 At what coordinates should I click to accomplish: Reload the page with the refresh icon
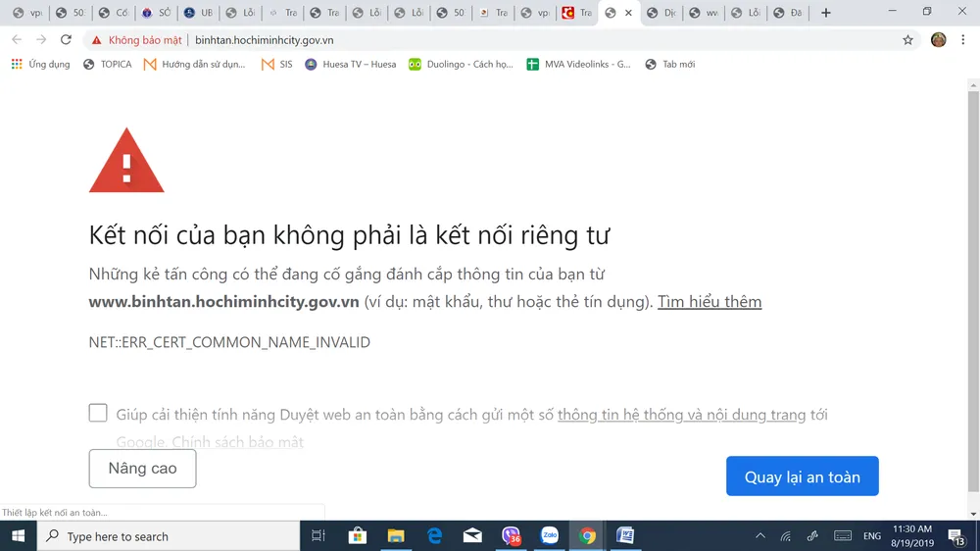(66, 40)
